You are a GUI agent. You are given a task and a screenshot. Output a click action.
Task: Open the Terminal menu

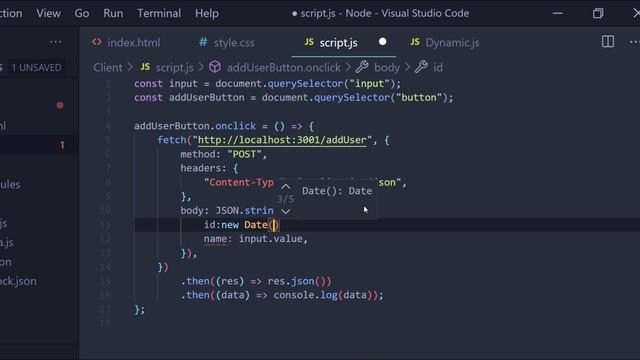[159, 13]
